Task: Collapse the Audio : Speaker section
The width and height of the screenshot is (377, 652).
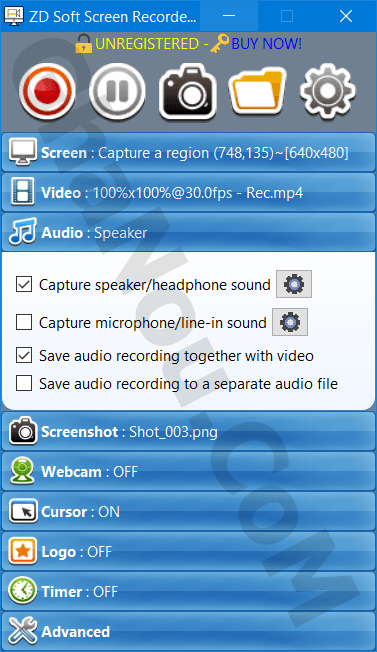Action: click(188, 232)
